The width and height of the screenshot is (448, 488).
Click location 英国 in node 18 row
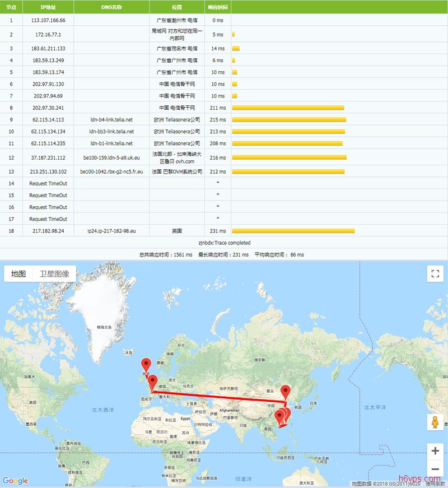click(177, 231)
